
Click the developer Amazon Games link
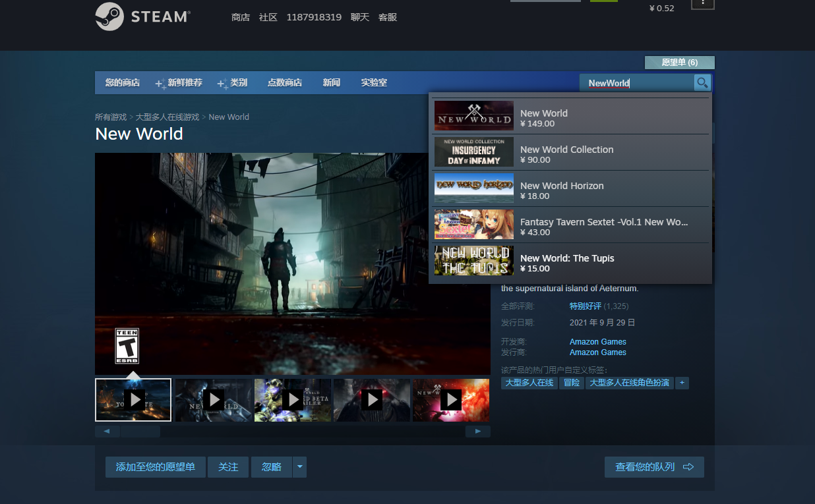[598, 342]
